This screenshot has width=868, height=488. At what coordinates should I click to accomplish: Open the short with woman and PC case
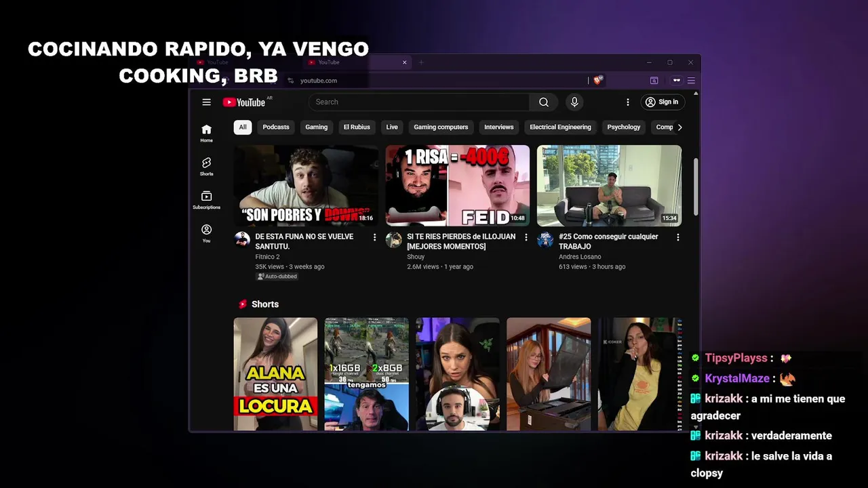click(549, 374)
